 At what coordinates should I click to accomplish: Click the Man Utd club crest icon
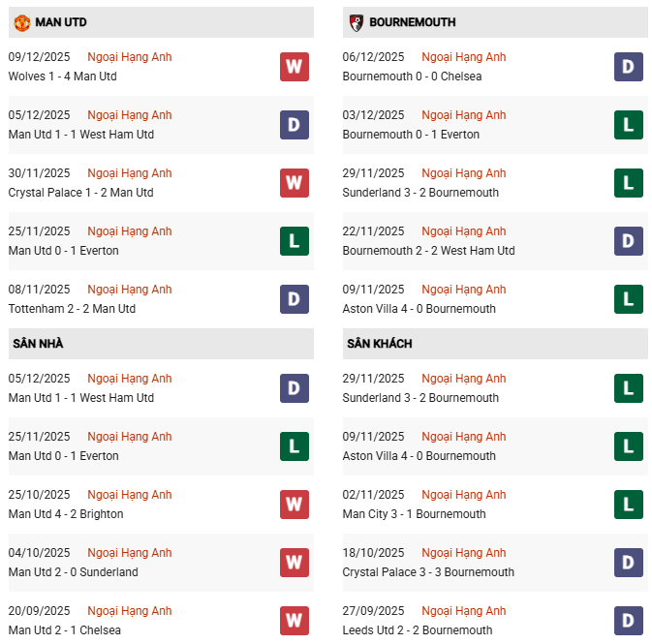click(x=22, y=22)
